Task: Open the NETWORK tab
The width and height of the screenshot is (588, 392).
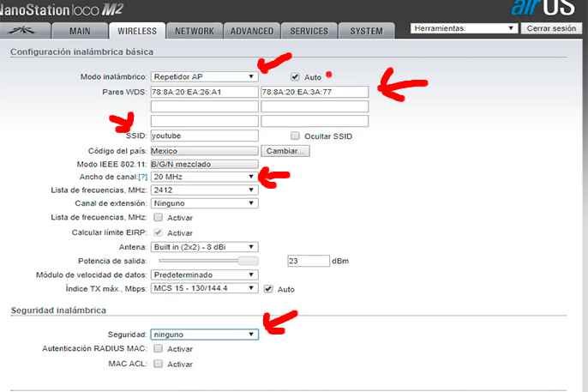Action: coord(195,31)
